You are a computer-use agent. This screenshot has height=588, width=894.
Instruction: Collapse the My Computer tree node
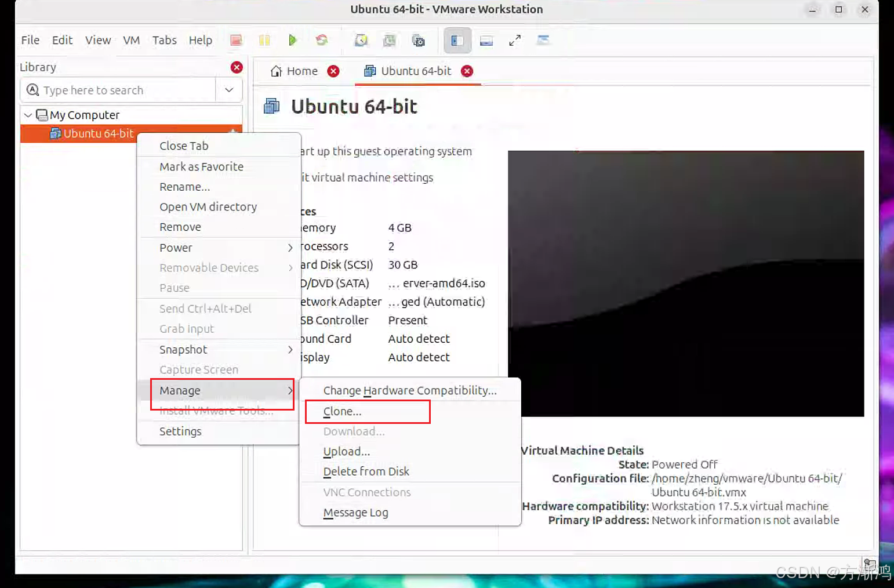(x=28, y=115)
